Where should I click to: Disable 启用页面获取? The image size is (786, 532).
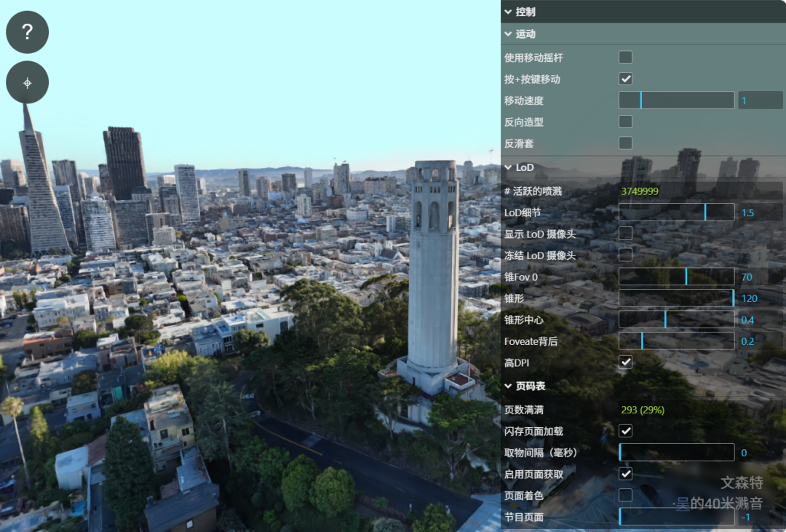[625, 474]
